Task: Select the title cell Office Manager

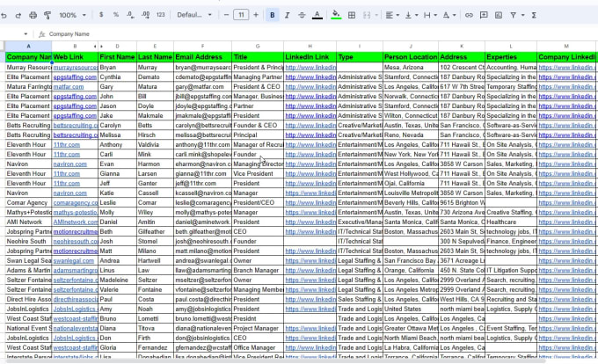Action: point(258,347)
